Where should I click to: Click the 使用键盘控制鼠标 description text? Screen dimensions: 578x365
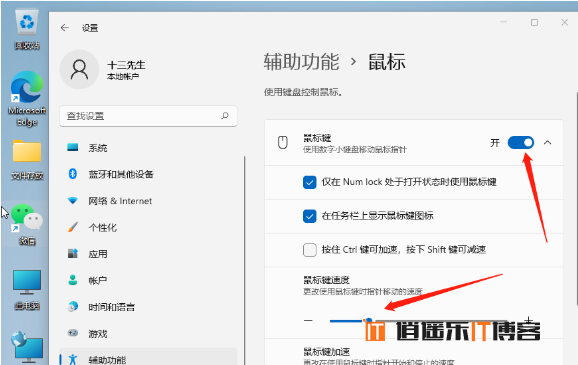click(x=303, y=92)
